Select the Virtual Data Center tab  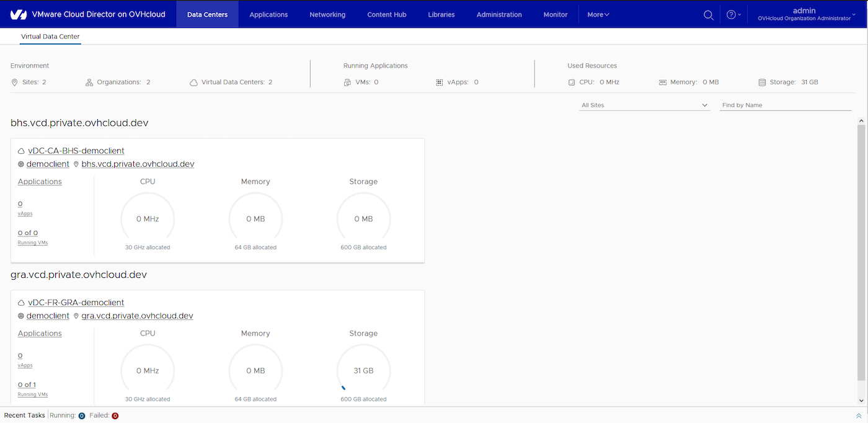[50, 37]
